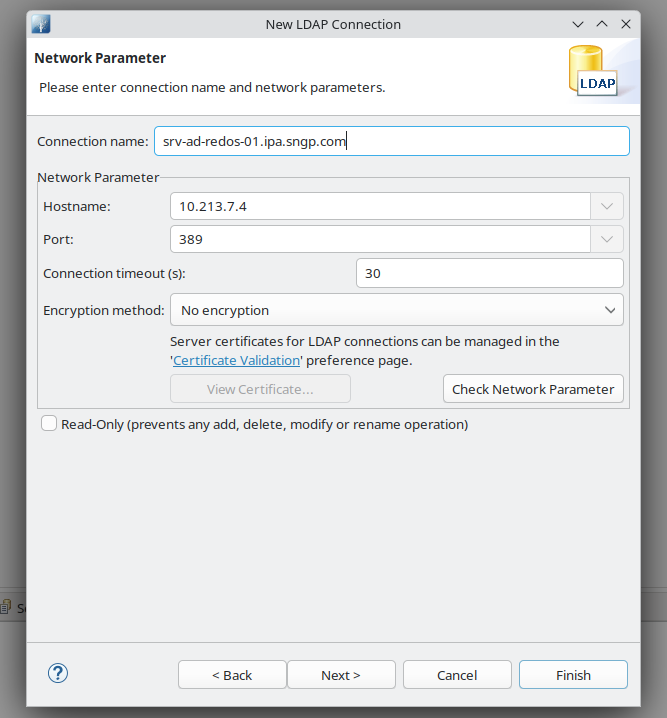667x718 pixels.
Task: Click the Connection timeout field
Action: (x=489, y=273)
